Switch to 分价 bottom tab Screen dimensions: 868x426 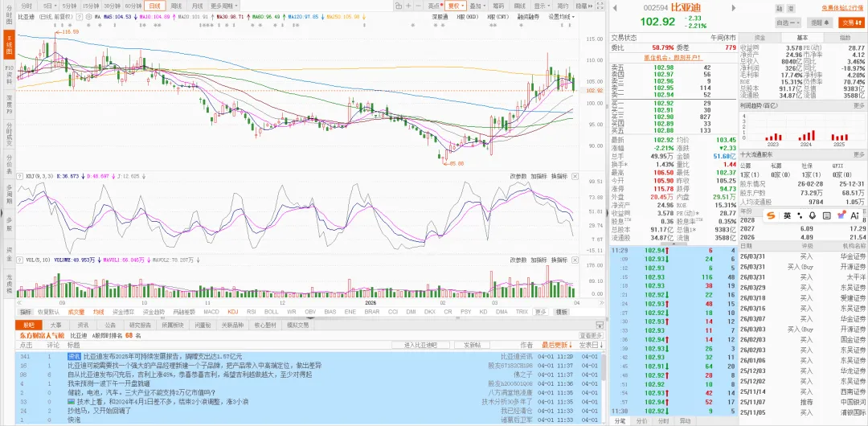(x=641, y=420)
